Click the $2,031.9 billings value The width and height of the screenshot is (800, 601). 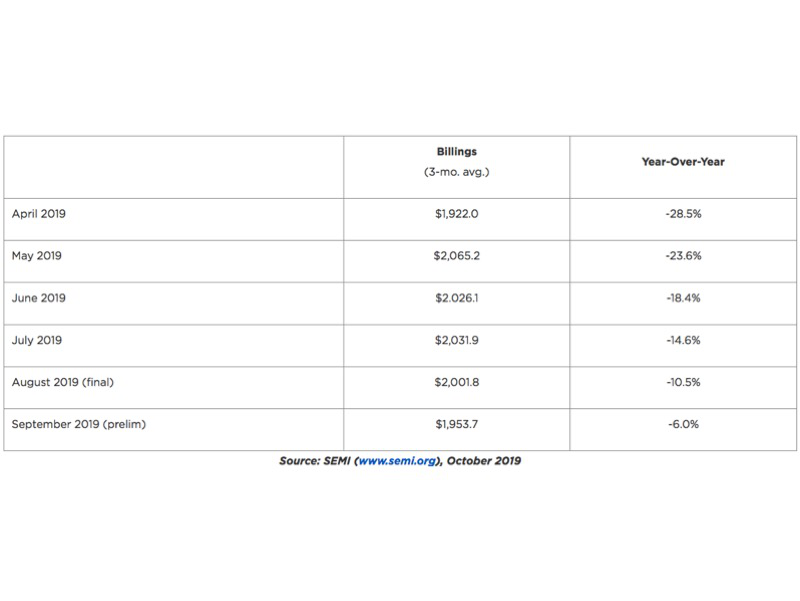pos(457,340)
